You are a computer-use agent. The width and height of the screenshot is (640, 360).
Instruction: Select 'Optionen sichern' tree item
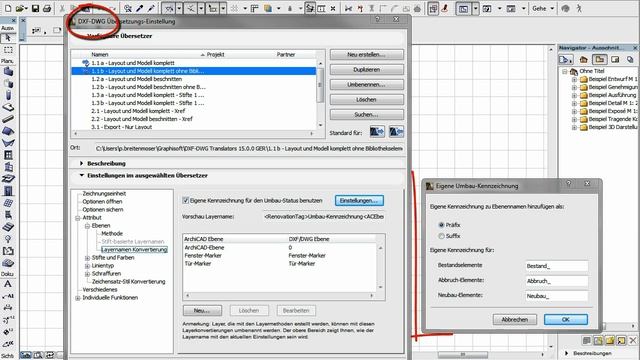click(103, 209)
